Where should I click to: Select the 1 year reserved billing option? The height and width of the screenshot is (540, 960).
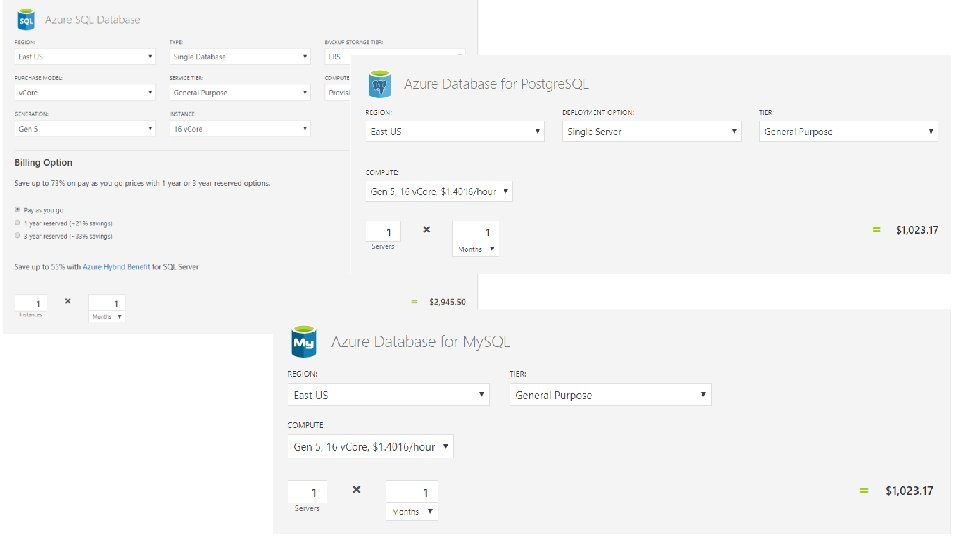coord(18,223)
